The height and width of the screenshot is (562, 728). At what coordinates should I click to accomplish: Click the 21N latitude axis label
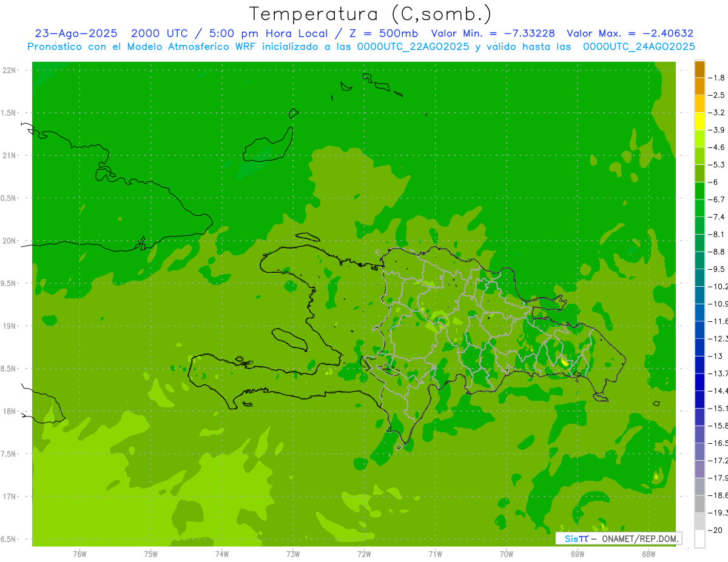coord(10,155)
